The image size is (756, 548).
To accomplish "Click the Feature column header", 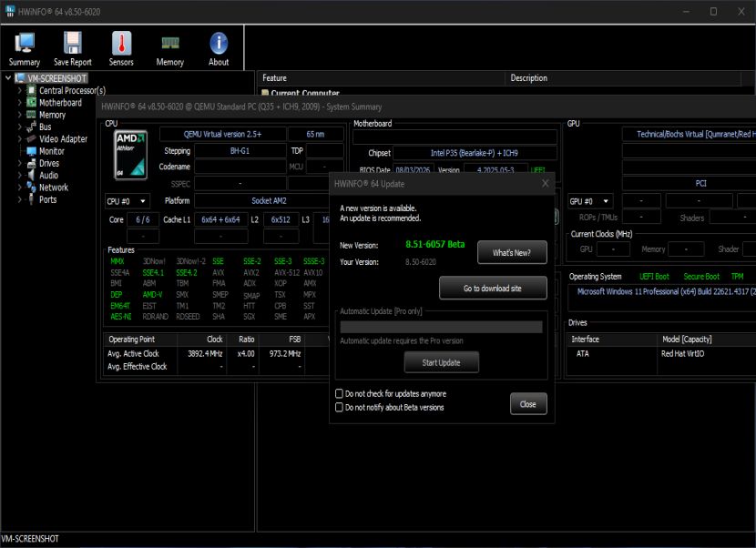I will point(381,78).
